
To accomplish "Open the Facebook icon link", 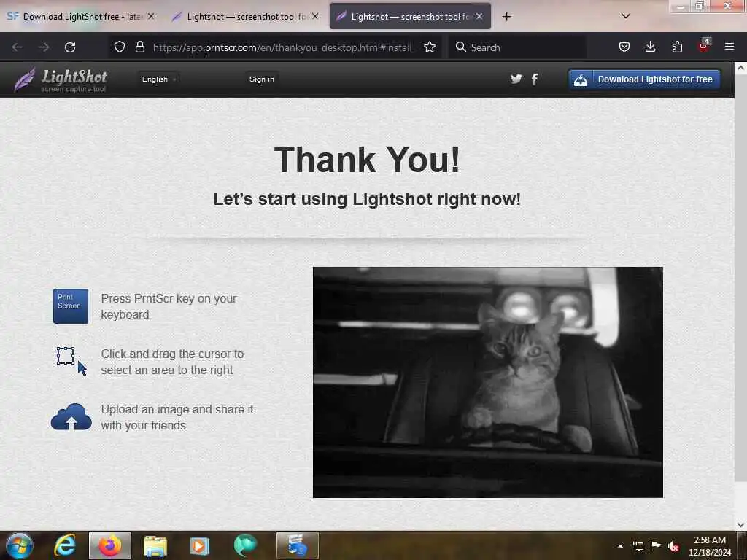I will click(535, 79).
